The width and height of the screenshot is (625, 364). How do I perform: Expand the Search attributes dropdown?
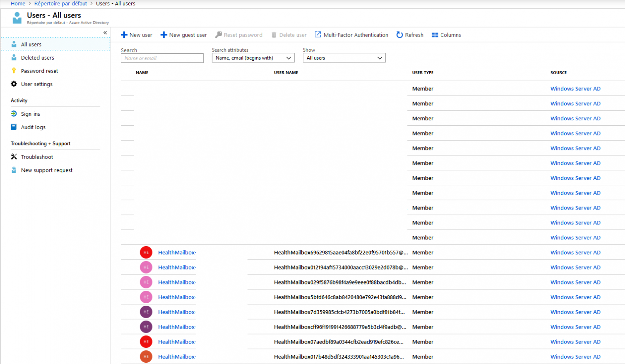pos(253,58)
